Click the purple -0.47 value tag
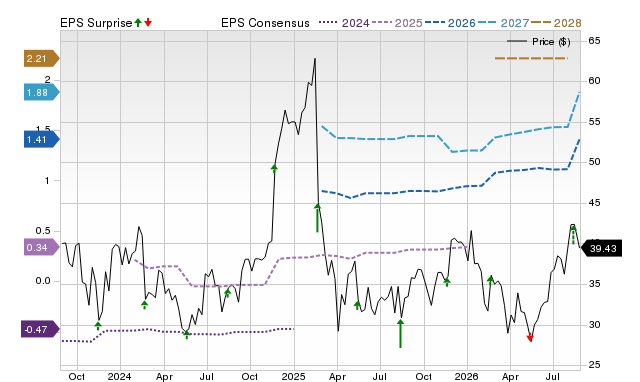Screen dimensions: 640x382 pyautogui.click(x=40, y=329)
